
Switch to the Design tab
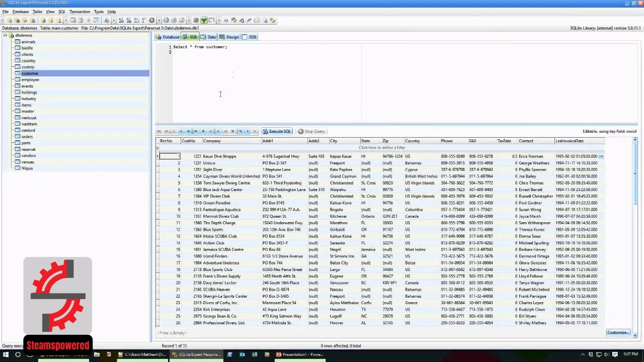[x=229, y=37]
